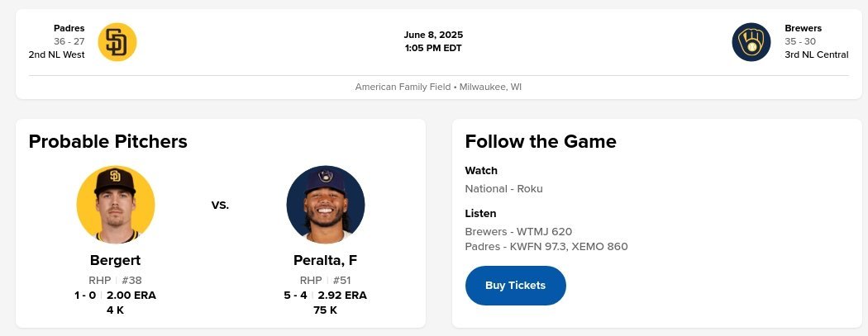This screenshot has width=868, height=336.
Task: Select the Bergert pitcher name
Action: (115, 260)
